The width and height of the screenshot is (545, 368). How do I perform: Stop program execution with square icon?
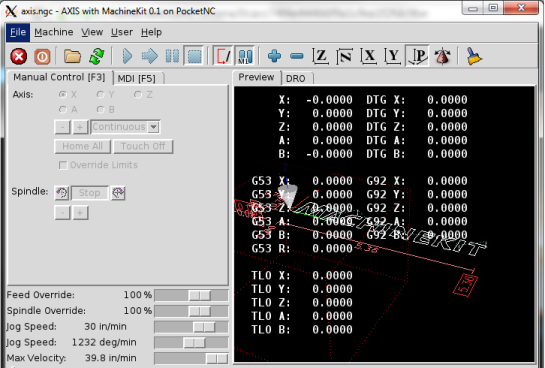[x=194, y=56]
